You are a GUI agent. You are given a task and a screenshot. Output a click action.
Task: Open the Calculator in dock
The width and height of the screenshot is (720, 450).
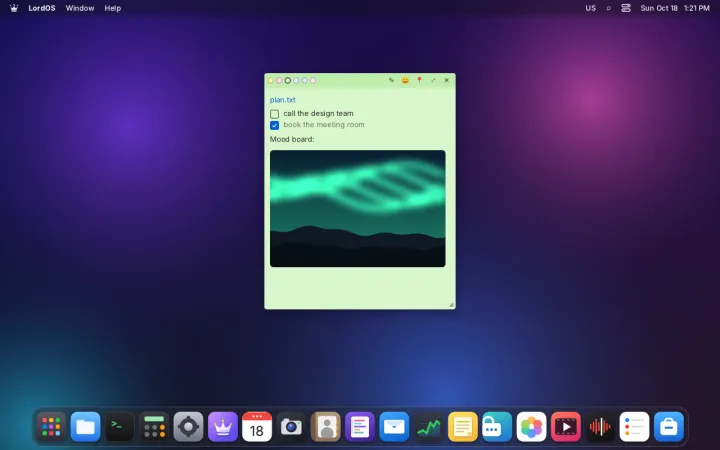(154, 427)
